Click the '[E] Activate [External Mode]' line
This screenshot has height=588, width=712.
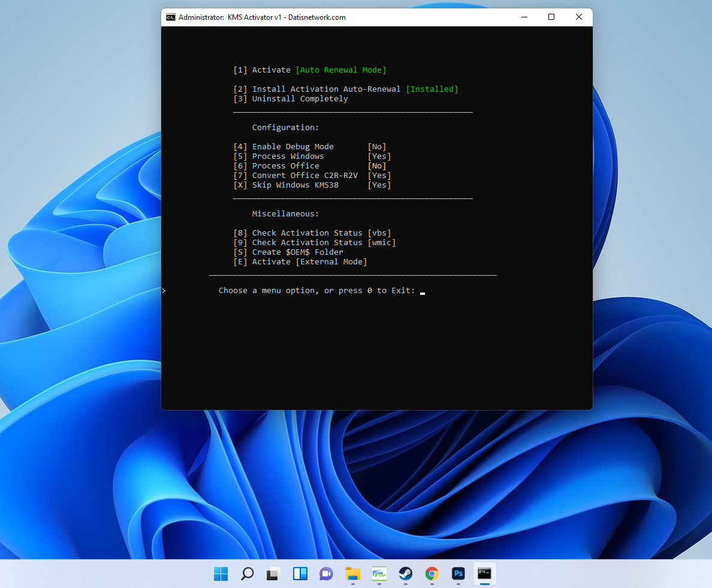[300, 261]
